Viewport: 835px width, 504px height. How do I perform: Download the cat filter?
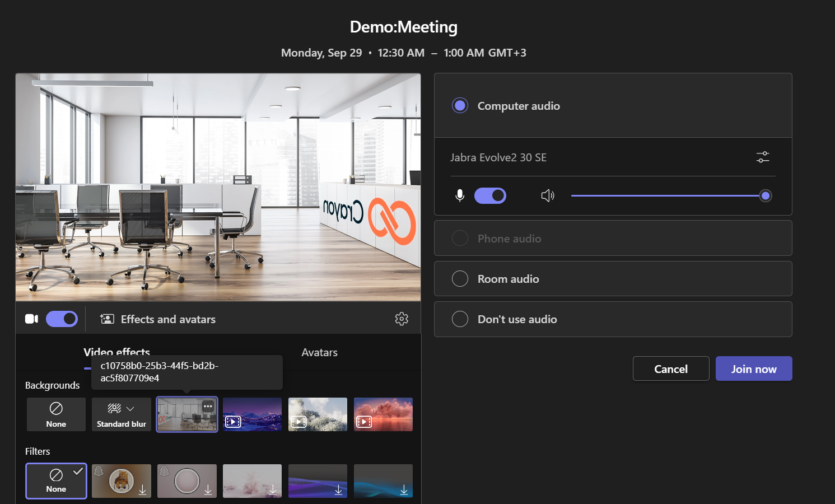point(142,490)
